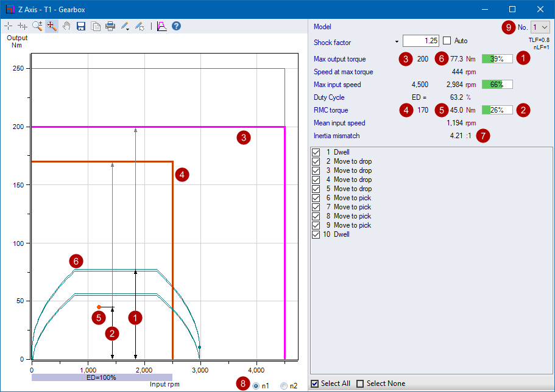The width and height of the screenshot is (555, 392).
Task: Select the single crosshair measurement tool
Action: [x=8, y=26]
